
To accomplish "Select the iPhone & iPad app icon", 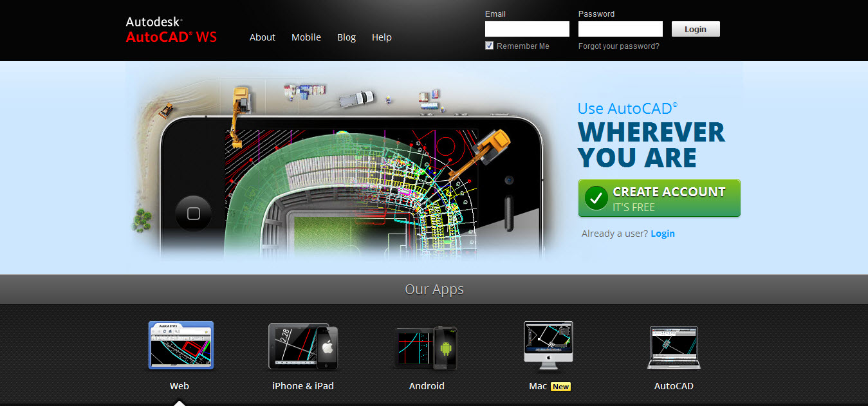I will coord(302,347).
